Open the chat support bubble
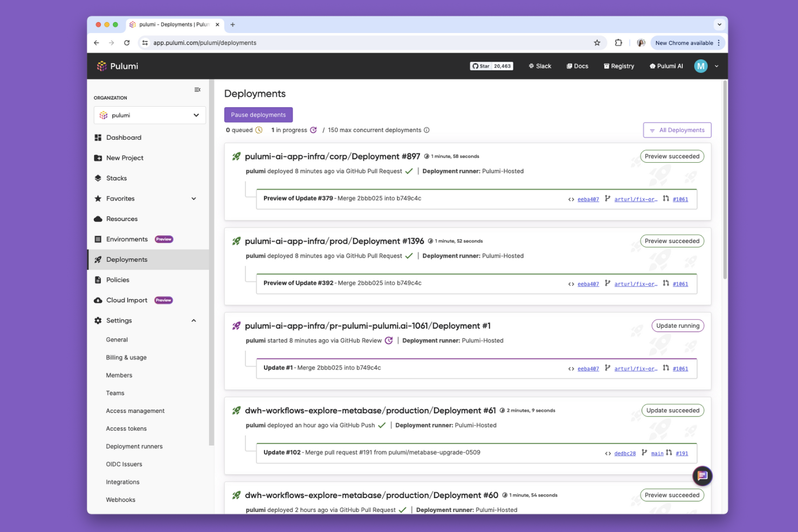Screen dimensions: 798x532 702,476
